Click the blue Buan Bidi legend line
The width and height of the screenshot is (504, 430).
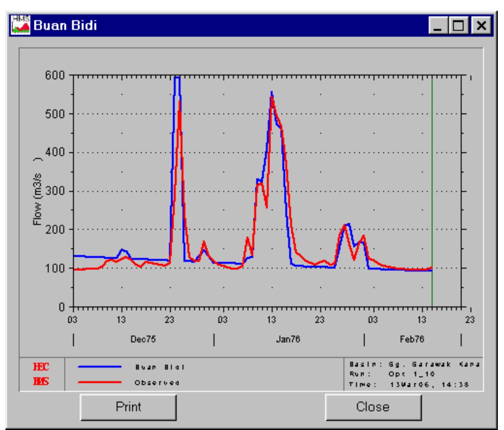point(100,367)
